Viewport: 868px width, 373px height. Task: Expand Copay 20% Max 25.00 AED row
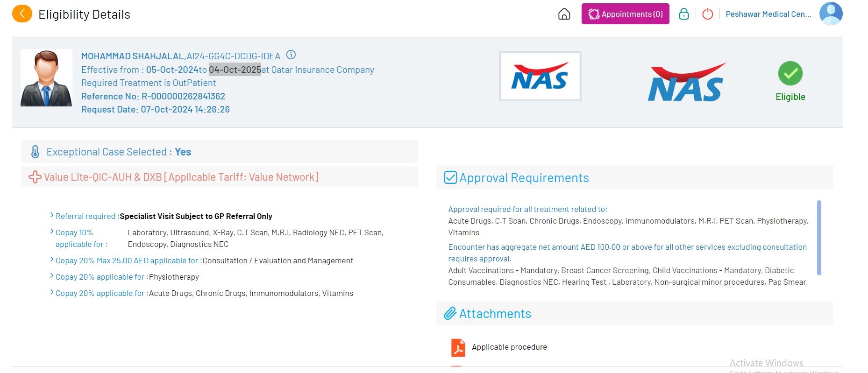pos(52,260)
